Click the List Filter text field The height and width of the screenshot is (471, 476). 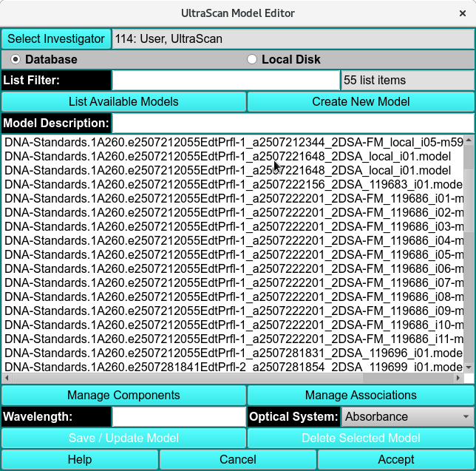click(x=225, y=80)
